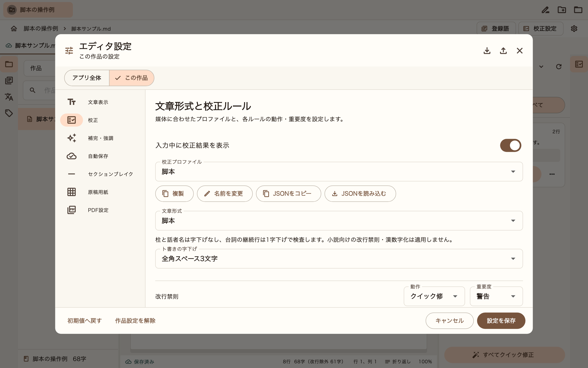The height and width of the screenshot is (368, 588).
Task: Click the 複製 button
Action: pos(174,193)
